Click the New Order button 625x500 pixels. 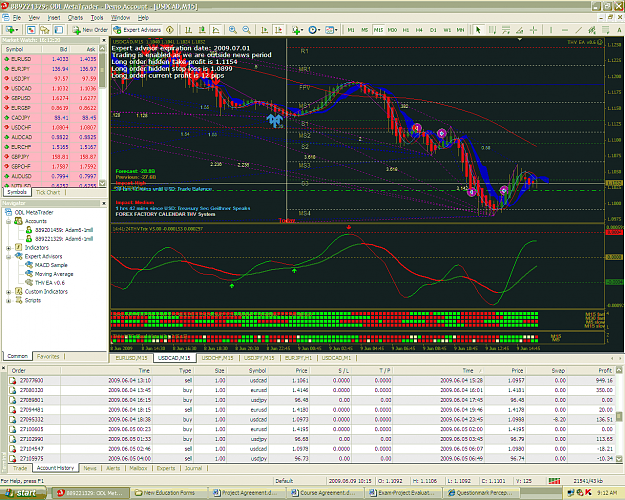[x=90, y=30]
